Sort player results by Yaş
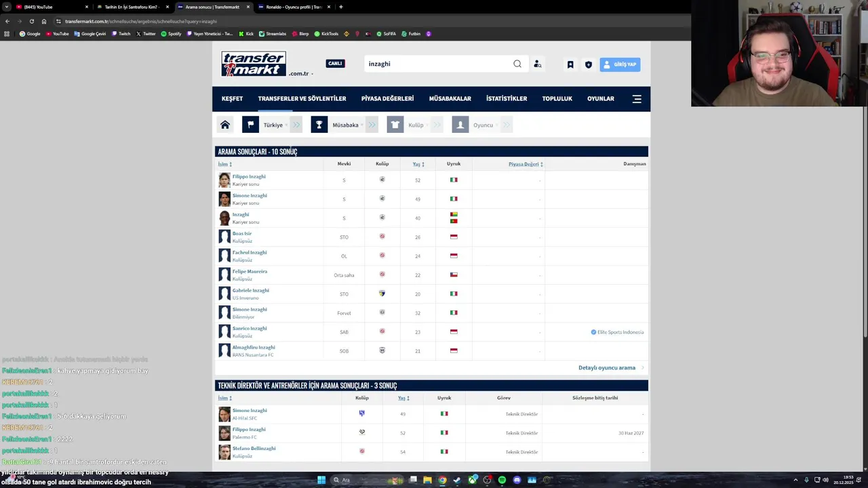This screenshot has height=488, width=868. click(418, 164)
